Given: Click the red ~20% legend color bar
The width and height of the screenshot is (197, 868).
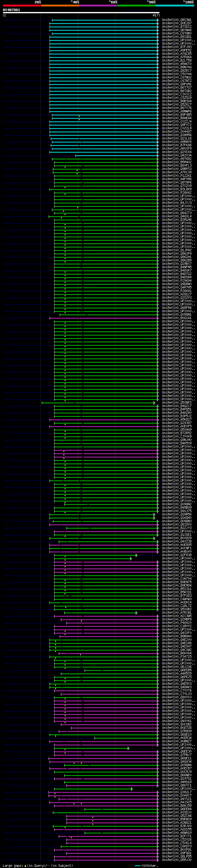Looking at the screenshot, I should (22, 6).
